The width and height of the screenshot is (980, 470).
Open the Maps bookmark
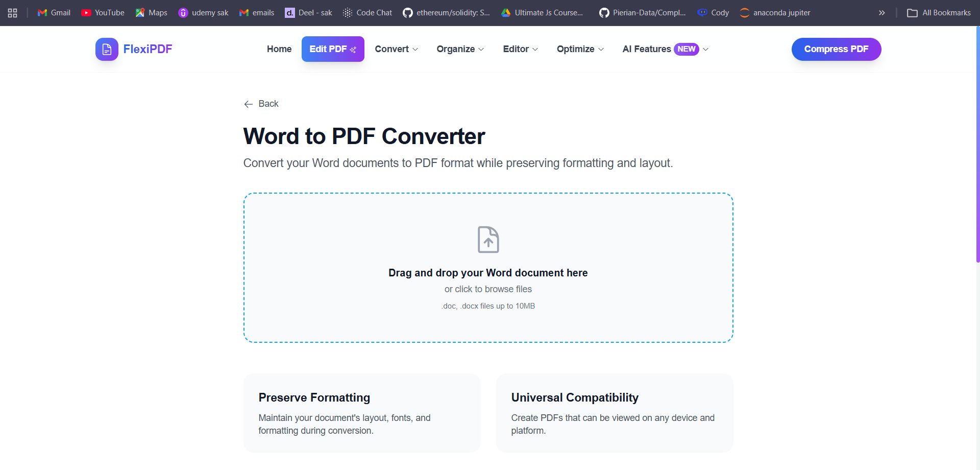pyautogui.click(x=151, y=13)
